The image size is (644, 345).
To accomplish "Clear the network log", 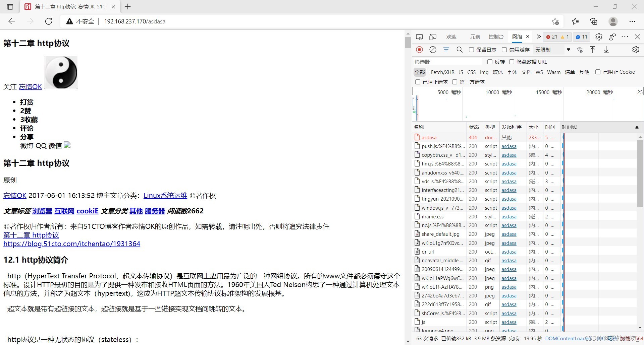I will (433, 50).
